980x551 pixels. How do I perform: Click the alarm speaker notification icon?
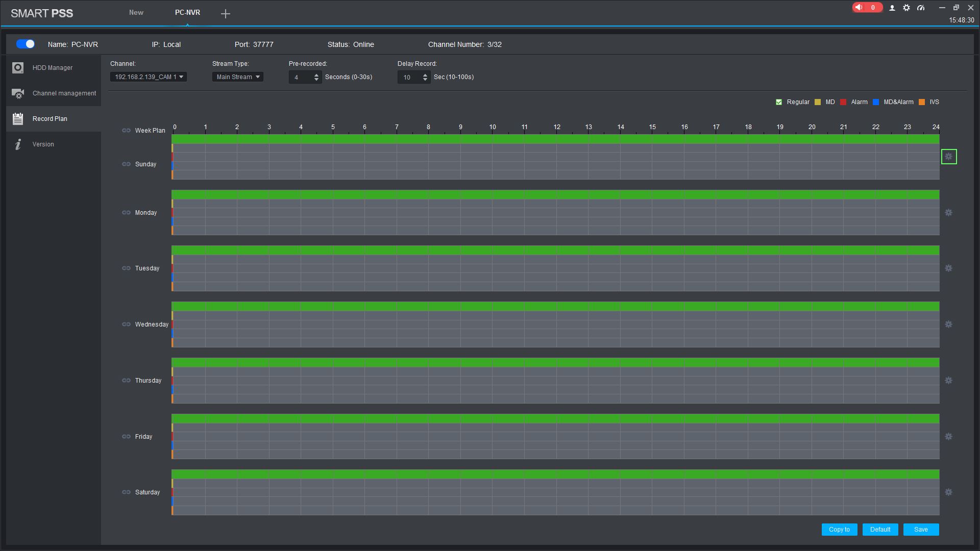tap(860, 8)
